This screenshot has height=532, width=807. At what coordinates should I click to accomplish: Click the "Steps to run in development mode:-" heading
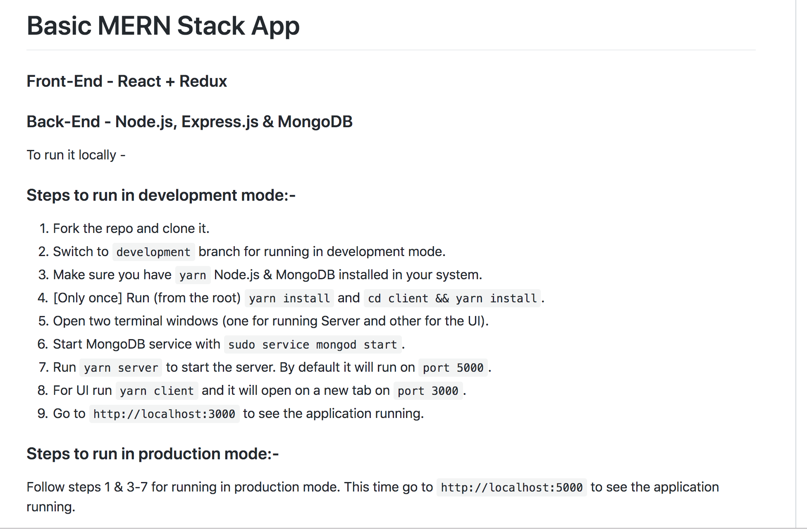tap(161, 195)
